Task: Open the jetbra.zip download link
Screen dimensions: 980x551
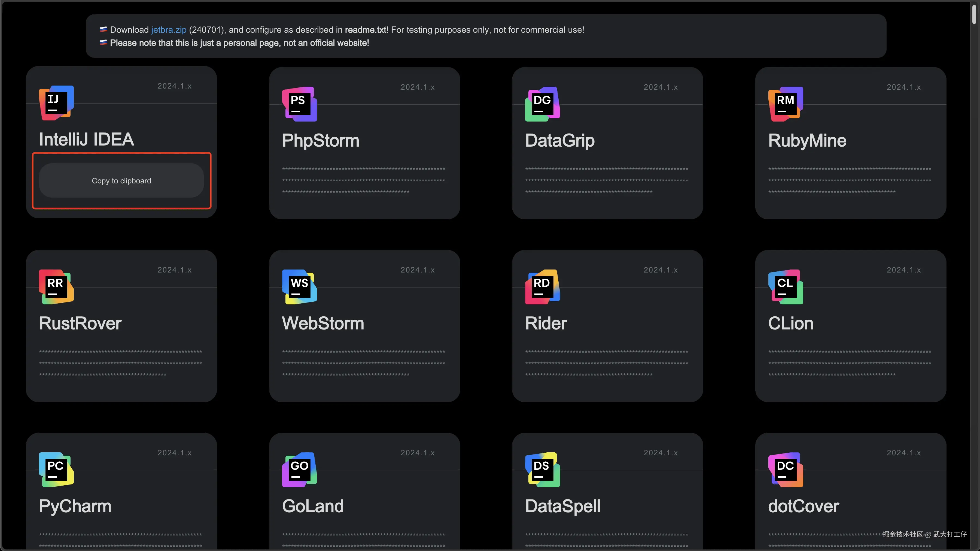Action: 169,30
